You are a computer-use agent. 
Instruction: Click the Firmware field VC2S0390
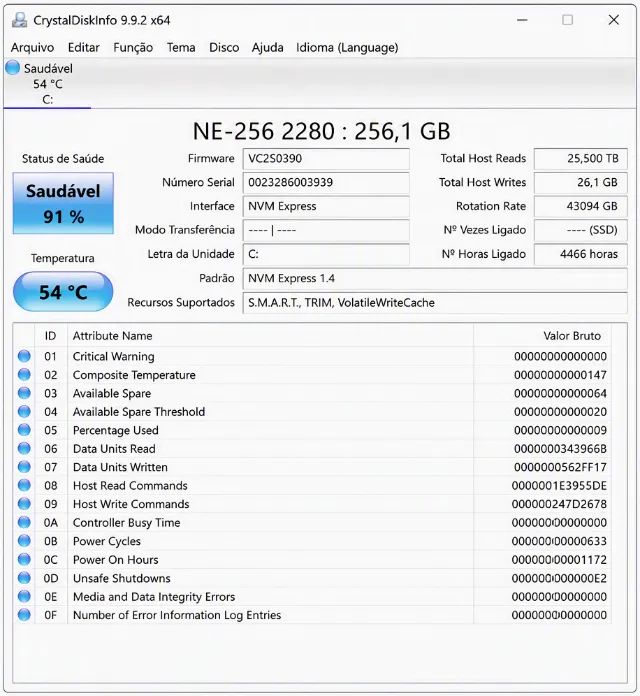326,158
